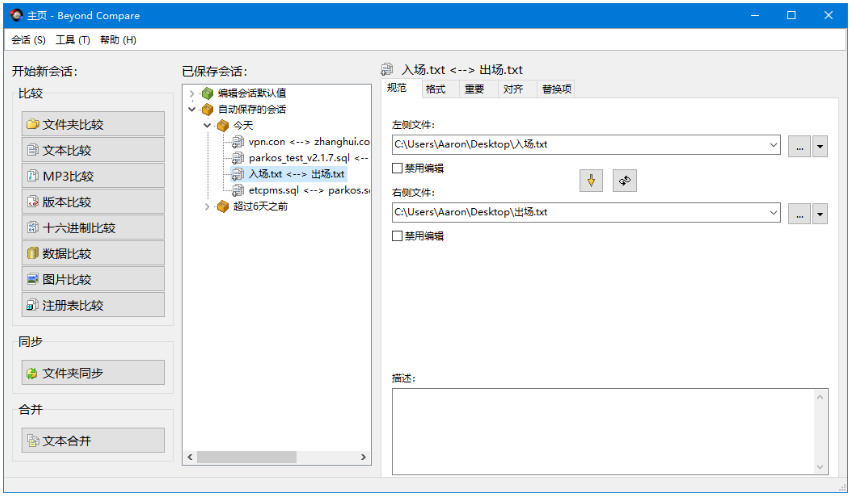Start a folder compare (文件夹比较)

tap(93, 124)
